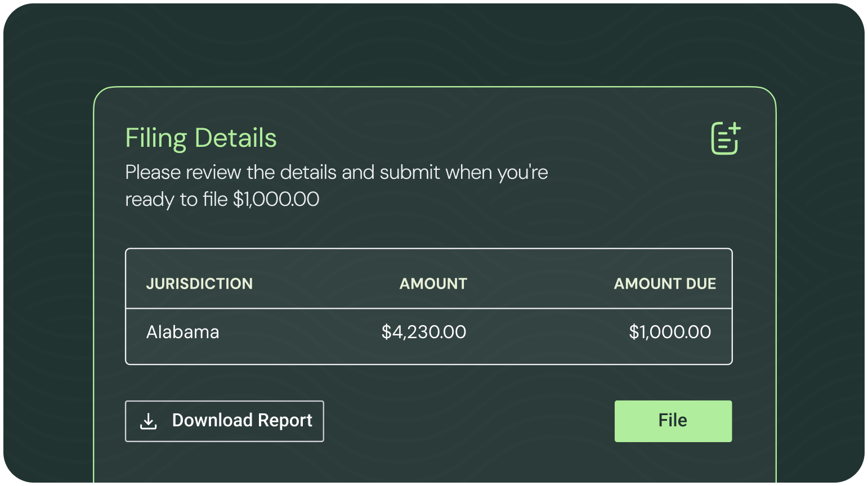Click the word Report in Download Report

pos(285,421)
